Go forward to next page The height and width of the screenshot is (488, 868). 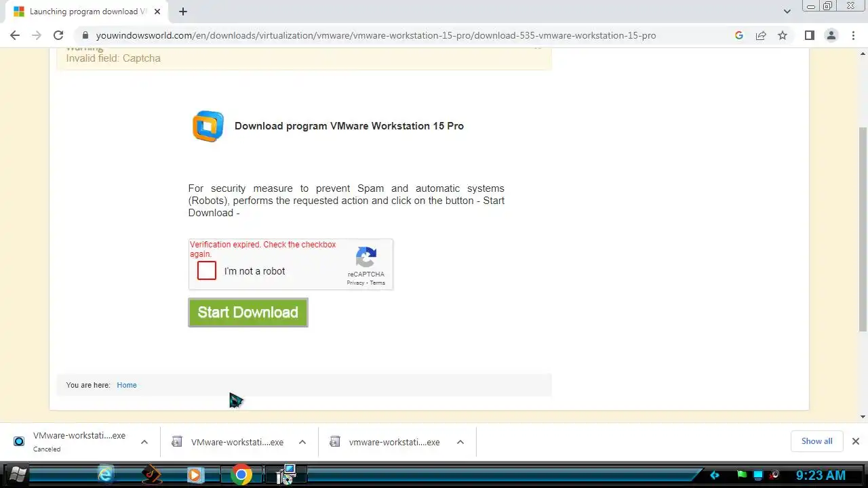37,35
